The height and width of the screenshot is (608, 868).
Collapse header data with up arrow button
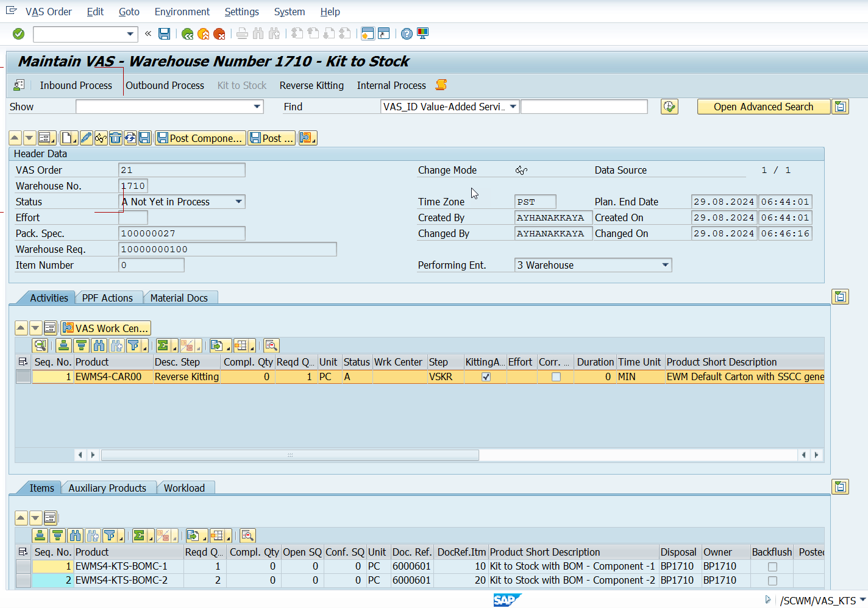(x=15, y=138)
